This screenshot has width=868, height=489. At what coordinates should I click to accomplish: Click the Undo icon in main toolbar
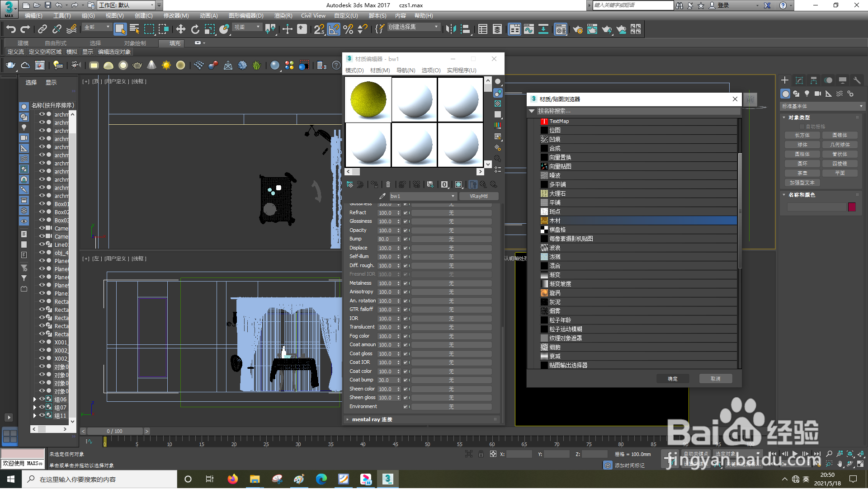(x=11, y=29)
